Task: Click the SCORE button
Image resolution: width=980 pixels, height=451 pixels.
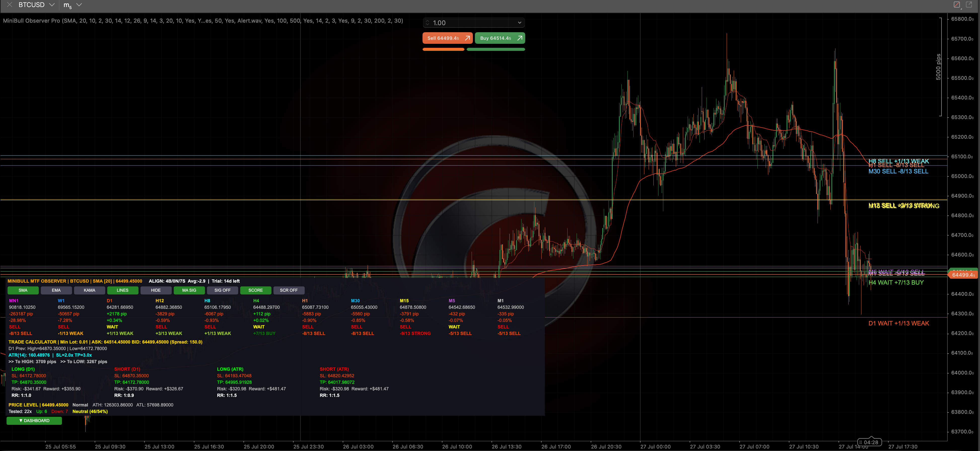Action: (x=255, y=290)
